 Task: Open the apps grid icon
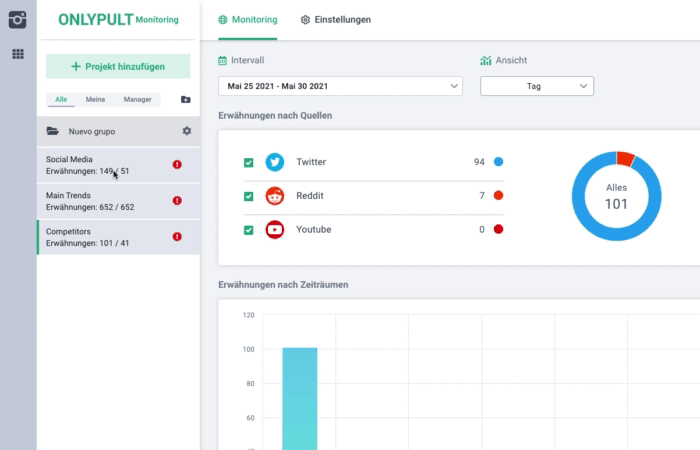pyautogui.click(x=18, y=54)
